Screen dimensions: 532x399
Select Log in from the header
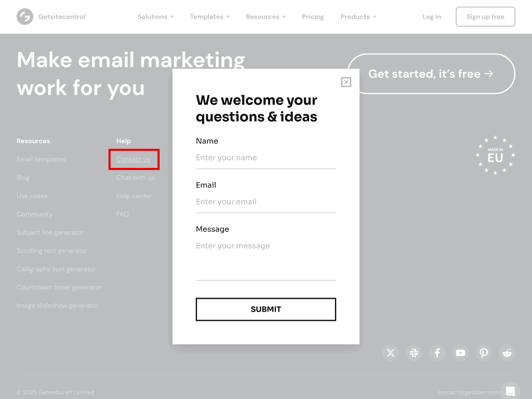pos(431,17)
